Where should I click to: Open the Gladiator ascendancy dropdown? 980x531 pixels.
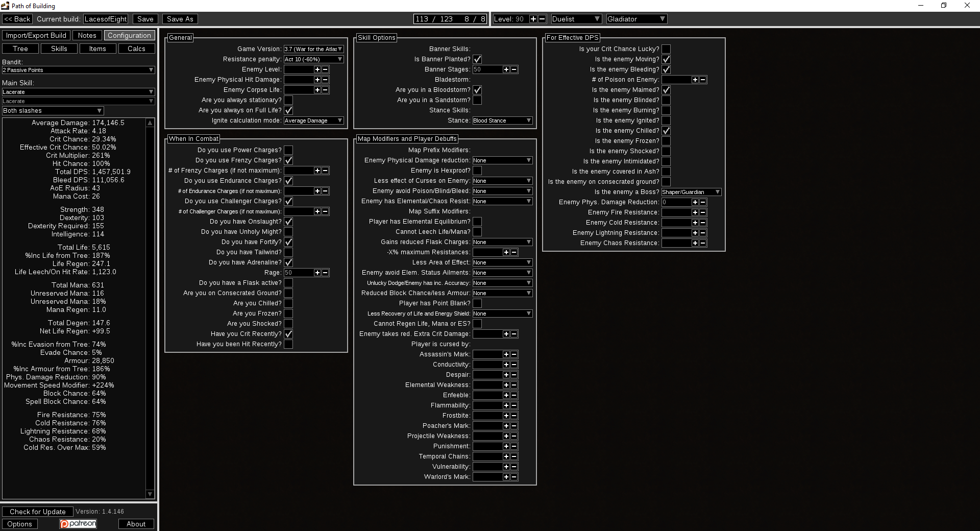click(x=636, y=18)
